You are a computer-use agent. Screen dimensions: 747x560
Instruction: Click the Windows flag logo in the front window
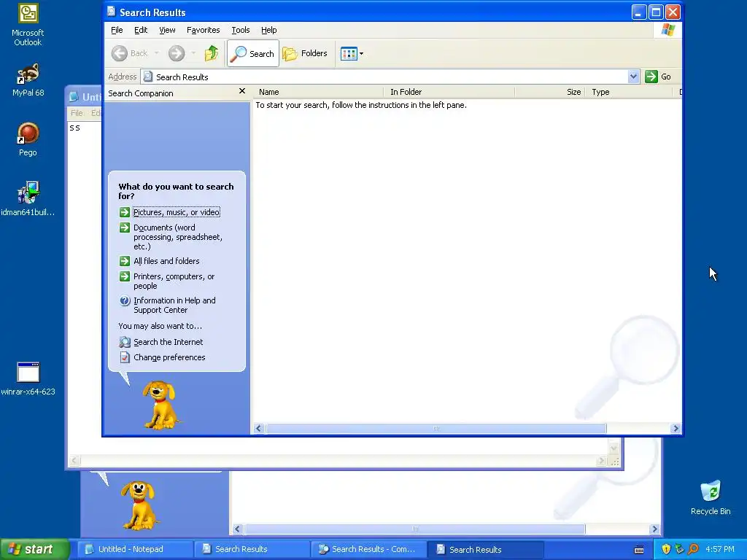coord(668,29)
